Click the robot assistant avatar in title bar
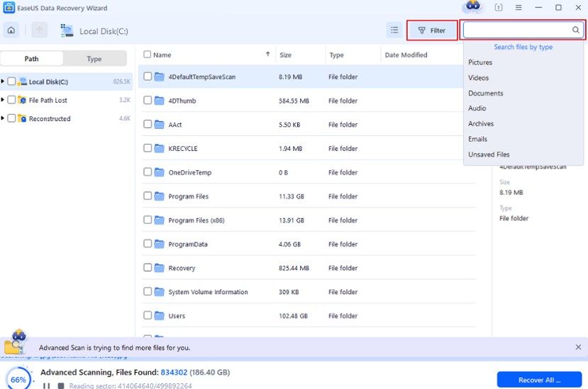Viewport: 588px width, 389px height. pyautogui.click(x=473, y=6)
